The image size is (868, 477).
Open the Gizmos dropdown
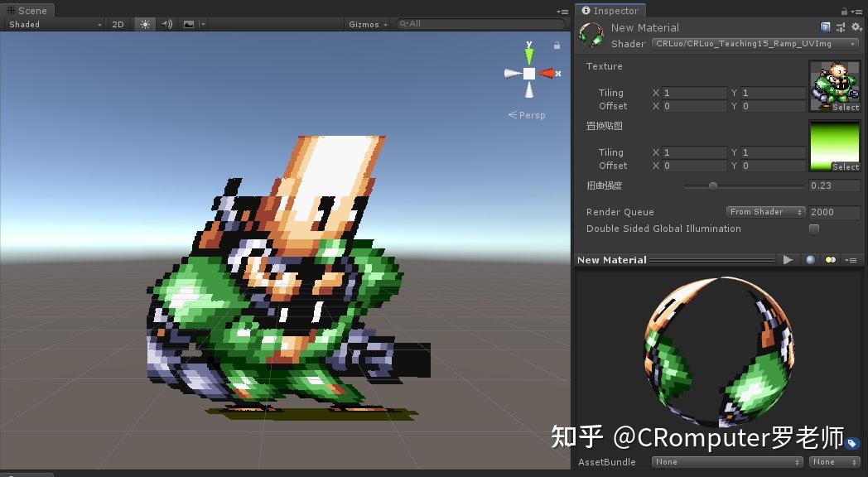[367, 24]
